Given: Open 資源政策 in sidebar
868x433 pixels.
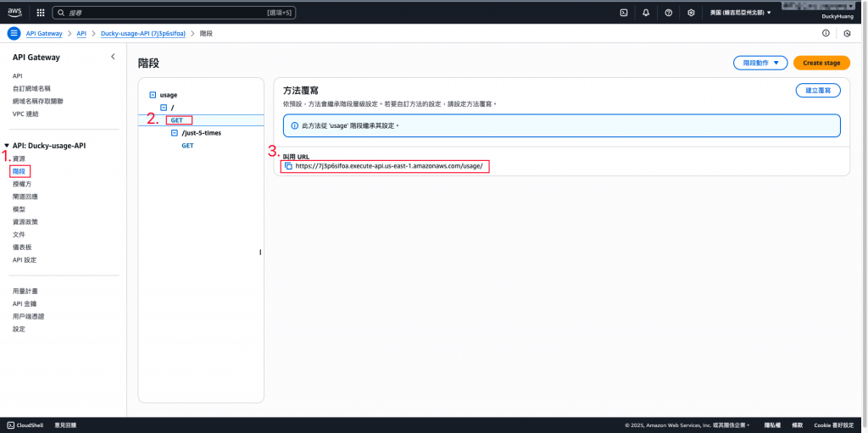Looking at the screenshot, I should click(x=25, y=221).
